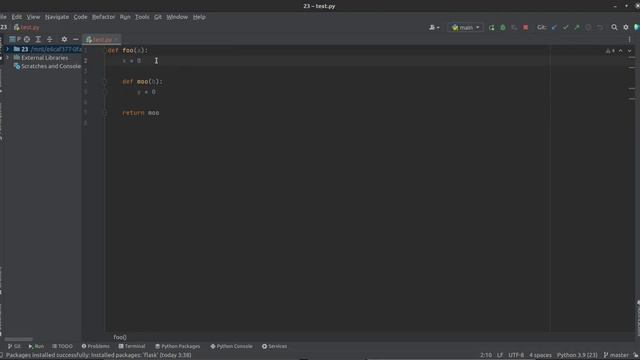Click the run with coverage icon
The image size is (640, 360).
pyautogui.click(x=514, y=27)
